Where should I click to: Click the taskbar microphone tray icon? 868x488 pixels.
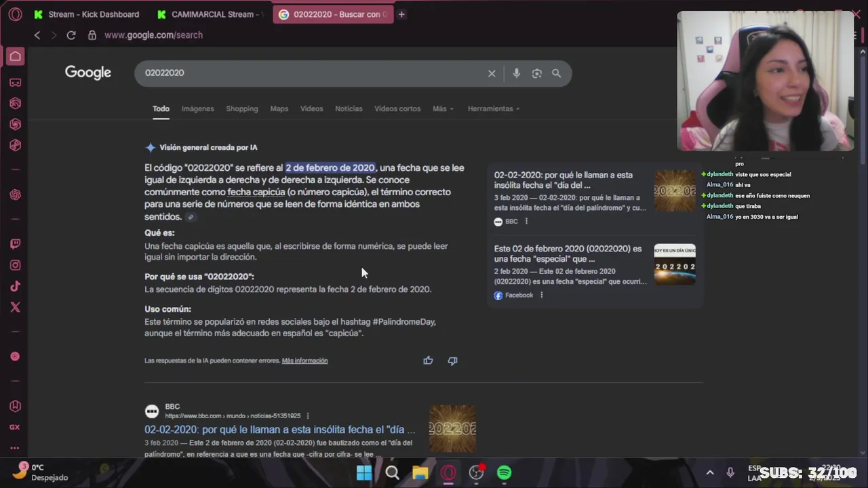[730, 472]
